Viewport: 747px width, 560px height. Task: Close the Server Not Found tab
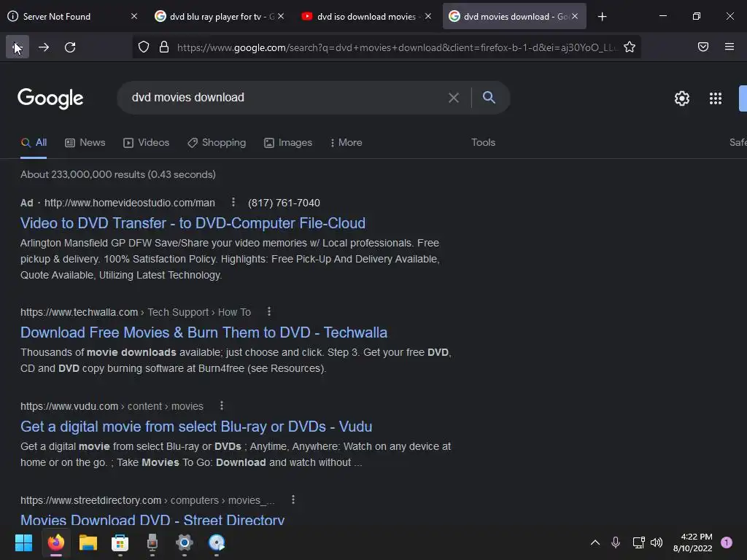[x=134, y=17]
